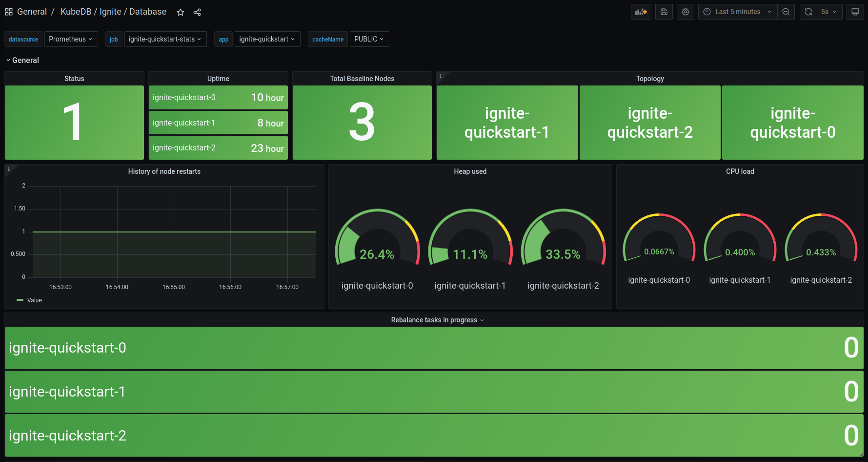Click the app variable label
This screenshot has height=462, width=868.
click(223, 39)
